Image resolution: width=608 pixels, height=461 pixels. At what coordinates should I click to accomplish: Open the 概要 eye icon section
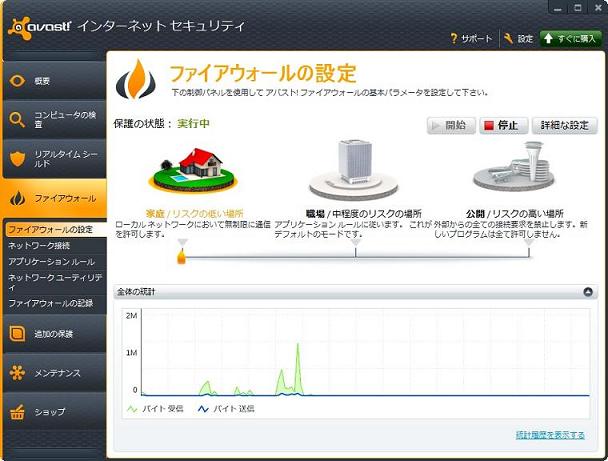tap(17, 81)
